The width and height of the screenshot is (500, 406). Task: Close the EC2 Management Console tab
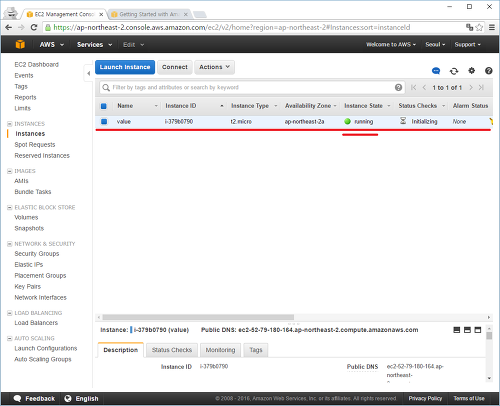tap(101, 14)
